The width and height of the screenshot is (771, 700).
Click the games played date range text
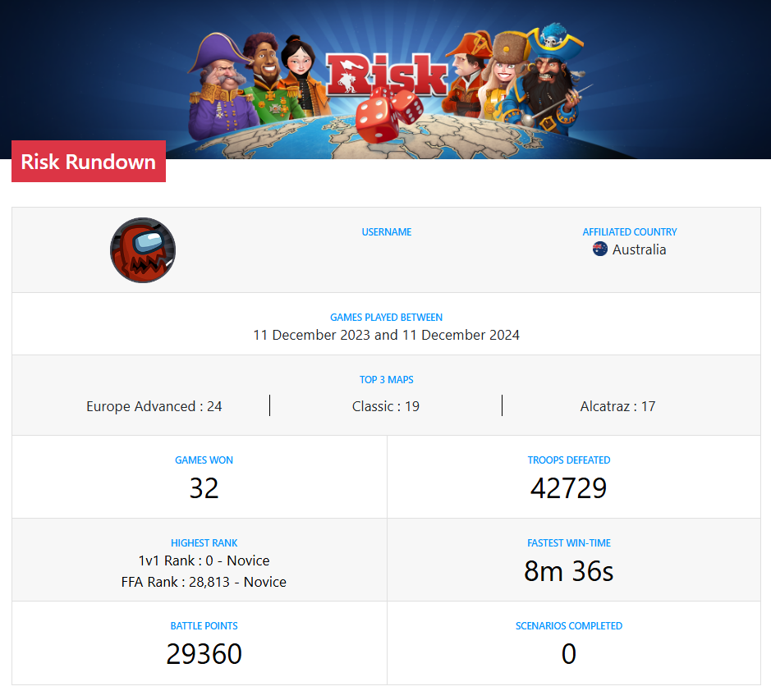point(386,336)
